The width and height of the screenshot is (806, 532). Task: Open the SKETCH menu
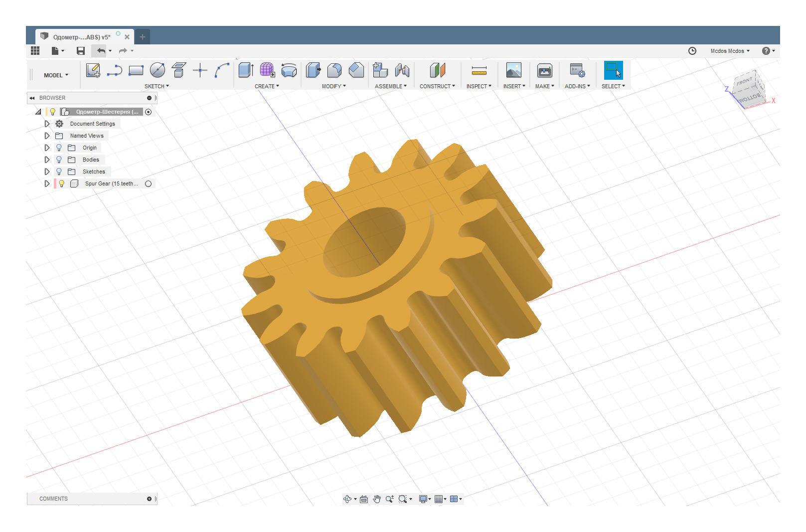(x=157, y=86)
